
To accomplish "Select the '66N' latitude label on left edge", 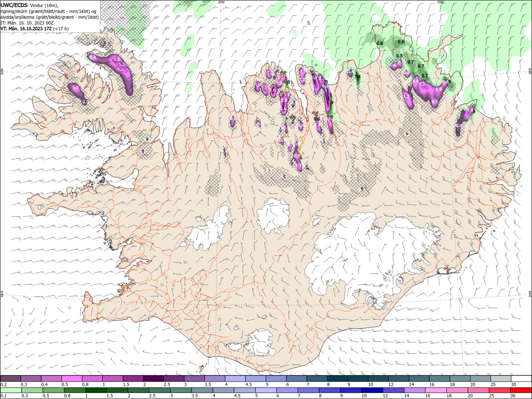I will coord(2,72).
